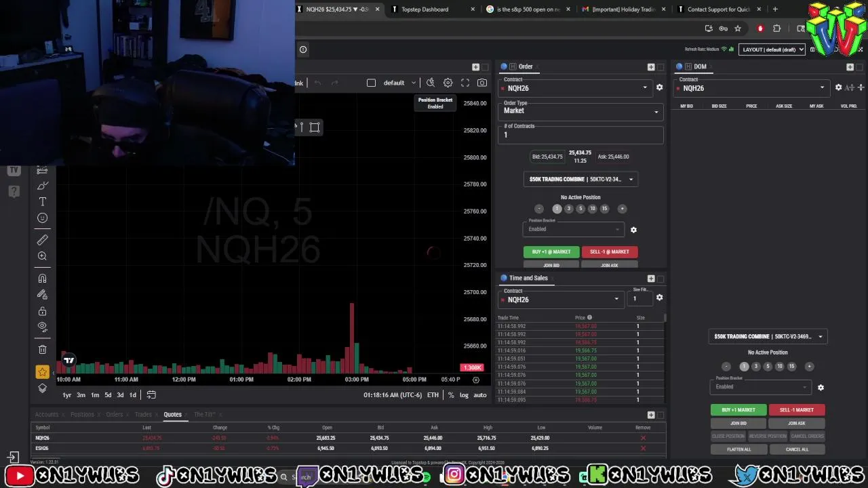Expand account dropdown in DOM panel

768,337
